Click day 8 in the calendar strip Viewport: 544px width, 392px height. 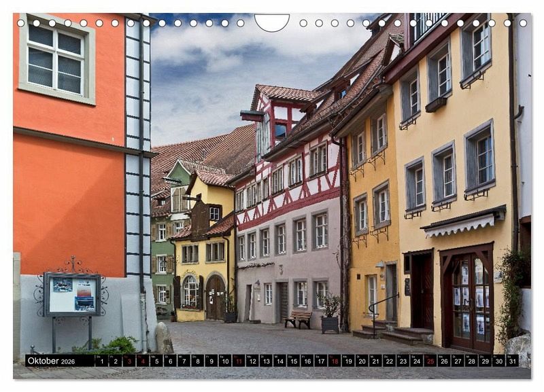[197, 361]
